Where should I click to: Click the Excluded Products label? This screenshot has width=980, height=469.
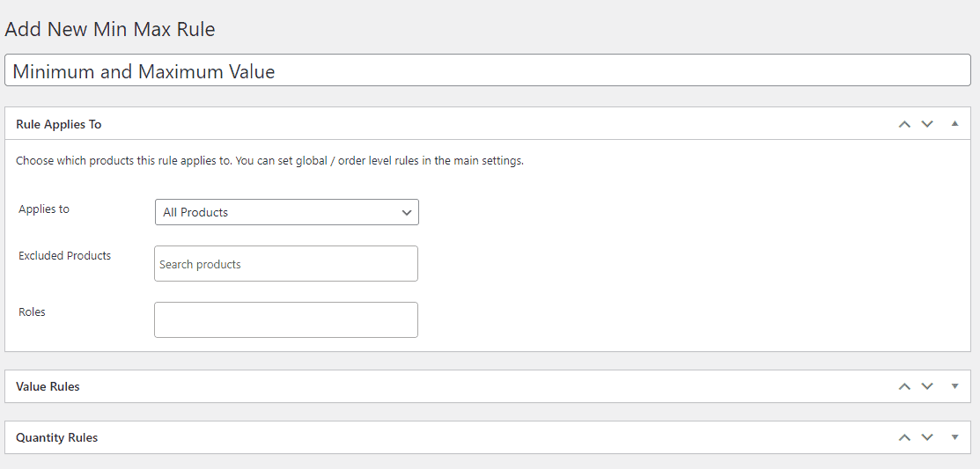64,255
